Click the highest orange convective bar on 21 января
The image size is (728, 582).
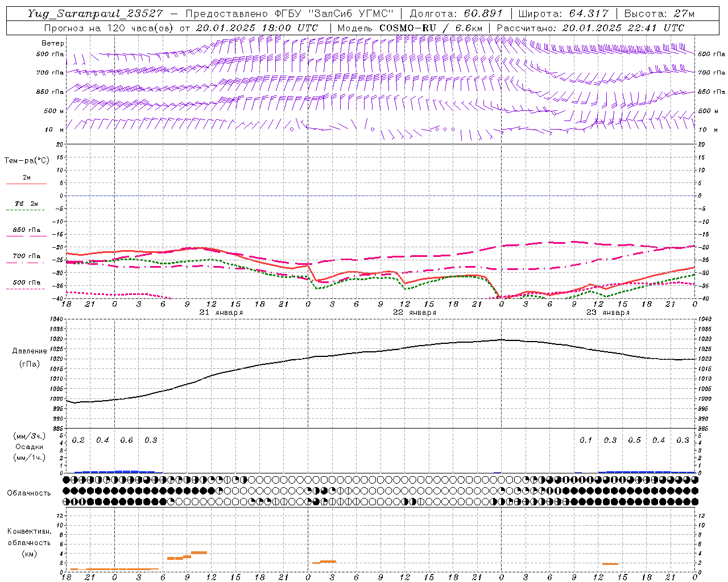pyautogui.click(x=199, y=552)
